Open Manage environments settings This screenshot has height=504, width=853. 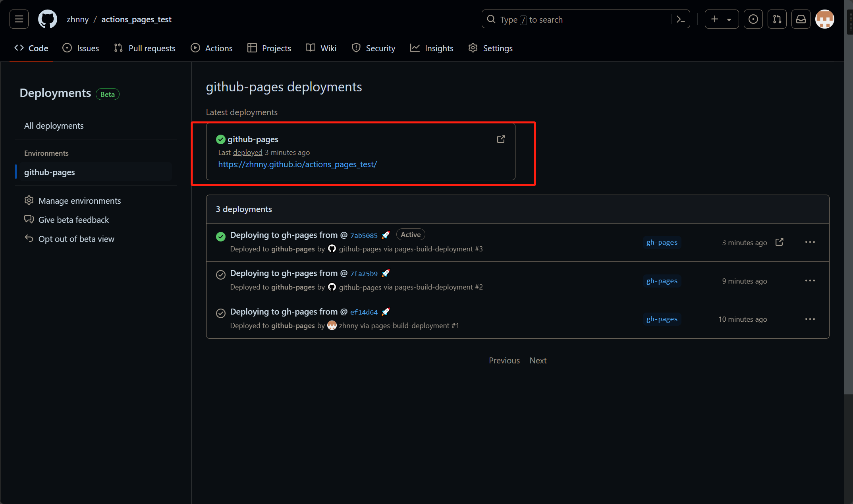79,201
